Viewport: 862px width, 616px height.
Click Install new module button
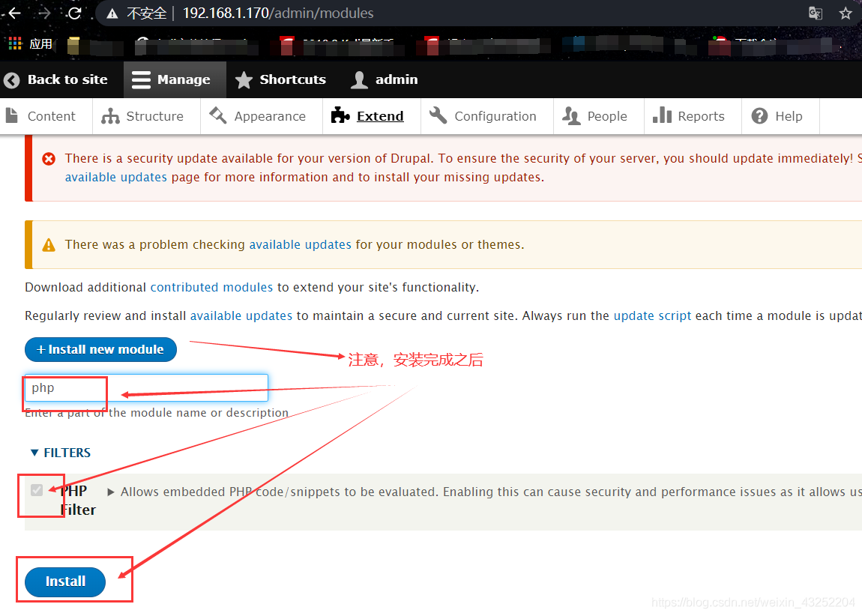[100, 349]
